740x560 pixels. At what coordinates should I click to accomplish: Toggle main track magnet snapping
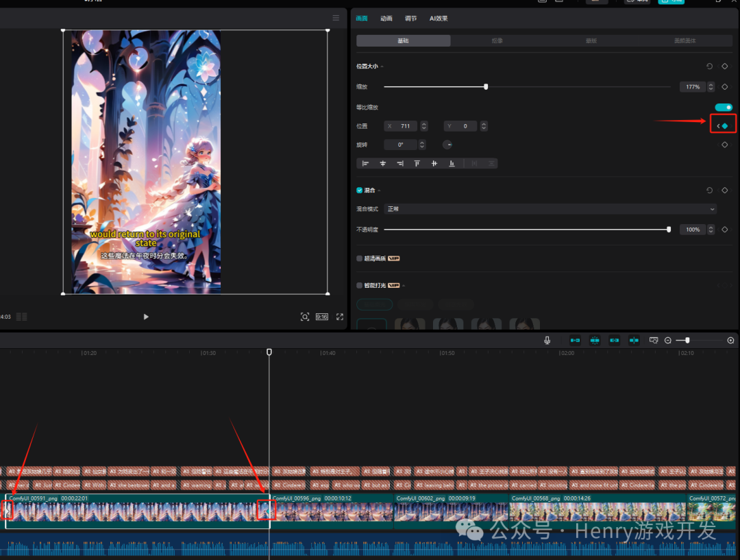tap(575, 341)
